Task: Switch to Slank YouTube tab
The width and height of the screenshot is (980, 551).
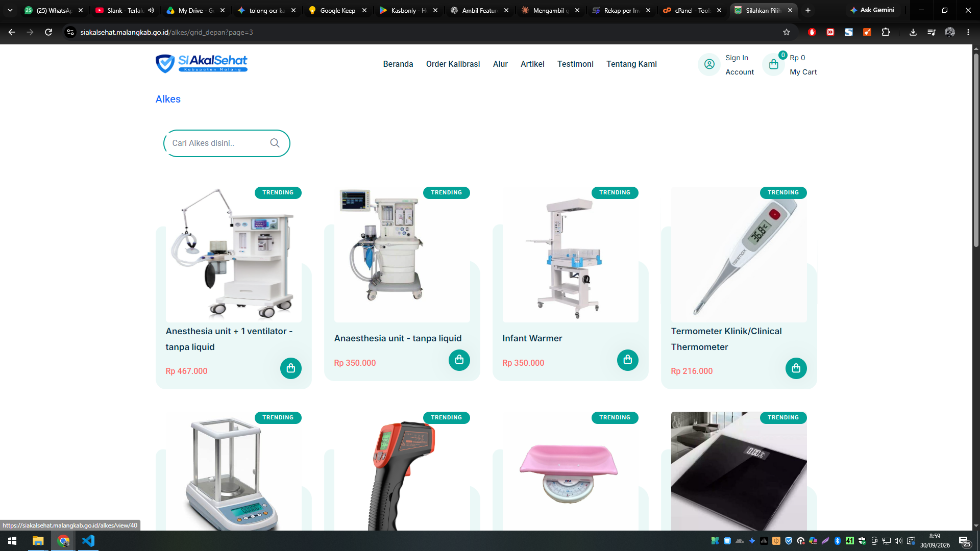Action: pyautogui.click(x=125, y=10)
